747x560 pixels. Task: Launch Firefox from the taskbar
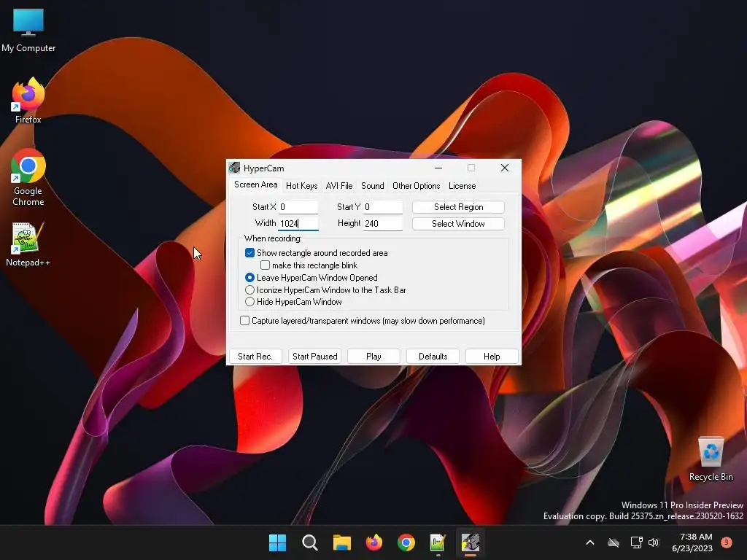(x=374, y=542)
